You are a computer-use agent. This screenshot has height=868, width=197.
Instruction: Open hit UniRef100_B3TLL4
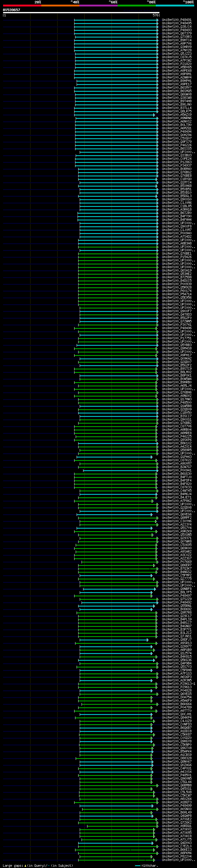(x=177, y=108)
